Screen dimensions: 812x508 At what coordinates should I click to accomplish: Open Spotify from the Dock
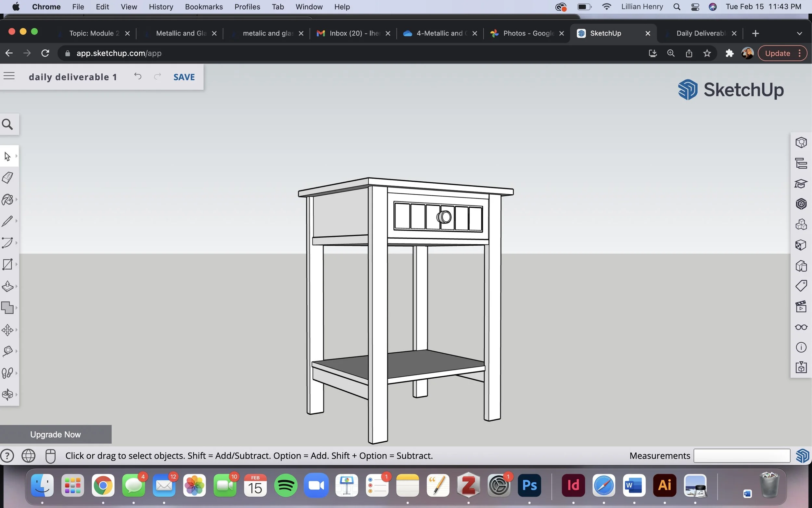[x=285, y=485]
